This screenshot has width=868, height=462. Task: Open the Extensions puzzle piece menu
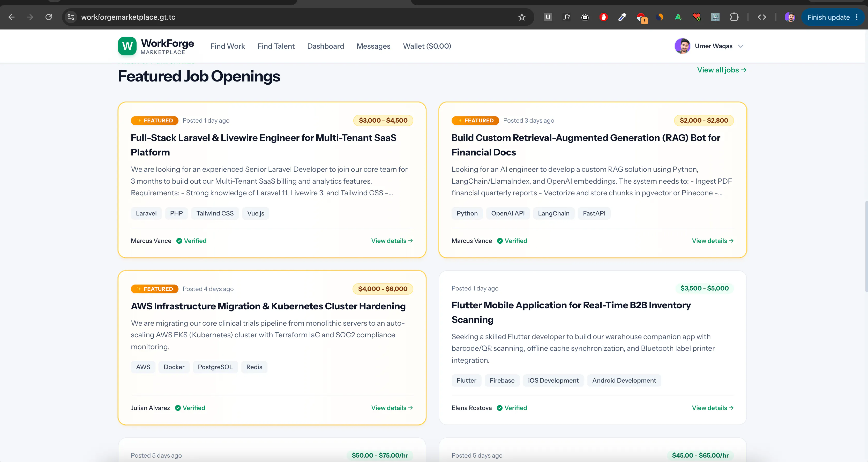coord(734,17)
